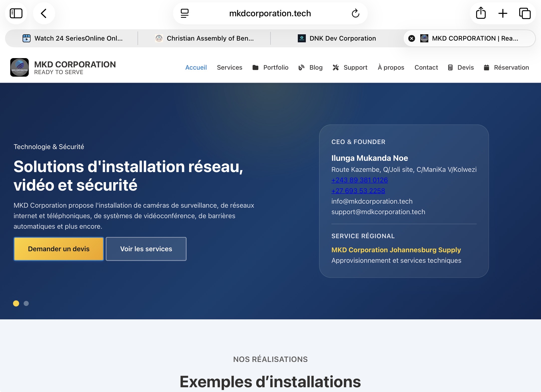
Task: Click the Support tools icon
Action: click(336, 67)
